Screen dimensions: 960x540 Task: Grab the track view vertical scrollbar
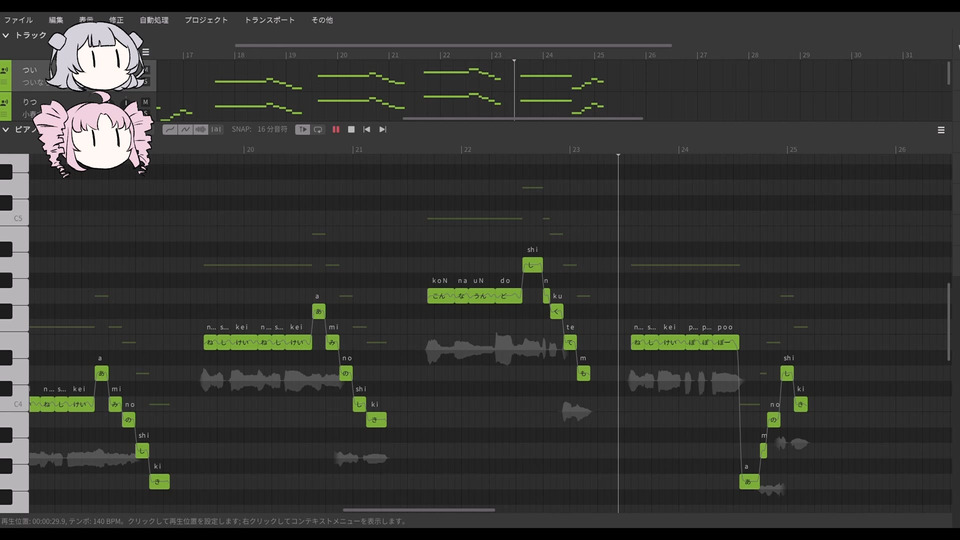pos(949,73)
